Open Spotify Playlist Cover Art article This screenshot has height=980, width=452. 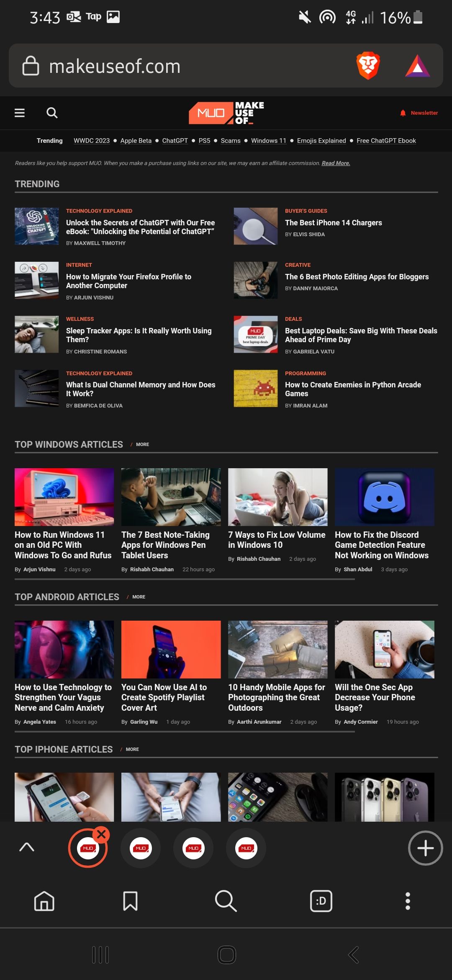coord(164,697)
